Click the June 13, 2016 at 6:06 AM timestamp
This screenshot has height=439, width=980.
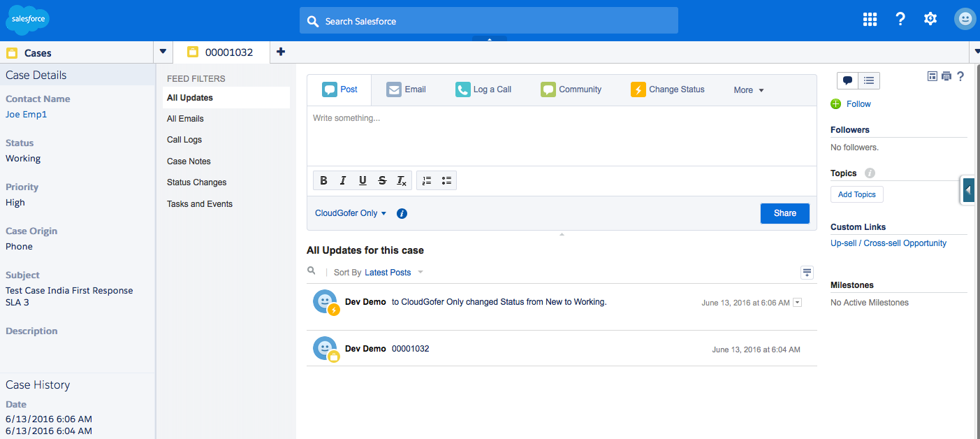click(745, 303)
